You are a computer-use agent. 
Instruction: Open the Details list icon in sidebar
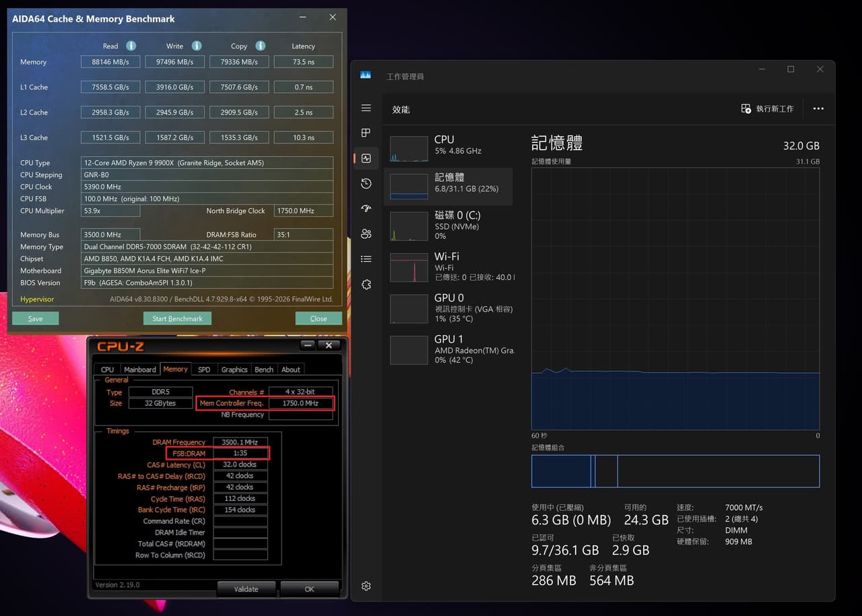click(x=366, y=259)
